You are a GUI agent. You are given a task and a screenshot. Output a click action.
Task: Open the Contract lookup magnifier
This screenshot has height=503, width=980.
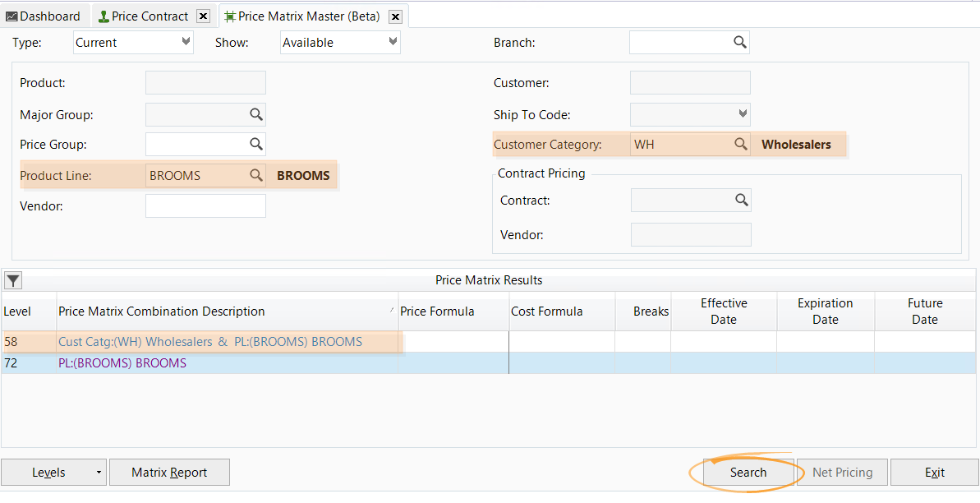[x=741, y=200]
